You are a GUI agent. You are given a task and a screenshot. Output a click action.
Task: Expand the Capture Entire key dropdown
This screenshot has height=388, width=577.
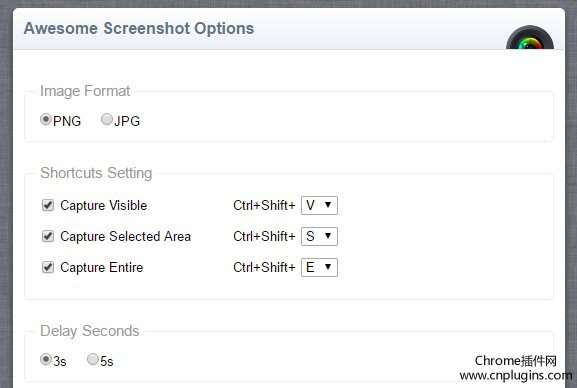click(319, 267)
